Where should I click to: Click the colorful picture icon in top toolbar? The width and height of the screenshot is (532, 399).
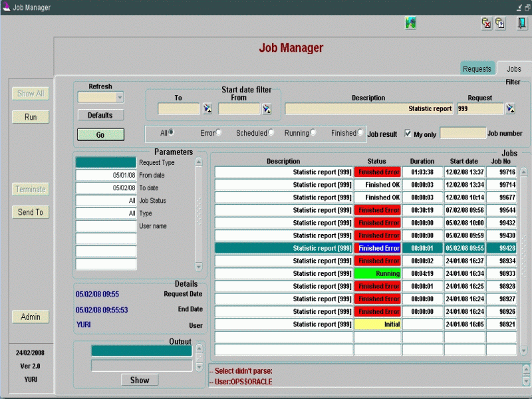[411, 23]
